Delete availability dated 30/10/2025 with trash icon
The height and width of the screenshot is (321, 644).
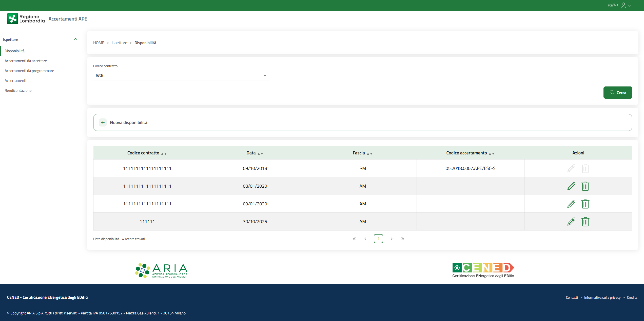pyautogui.click(x=585, y=222)
